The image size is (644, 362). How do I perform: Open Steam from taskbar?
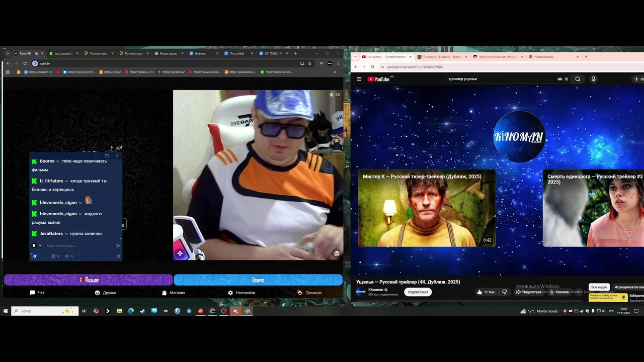tap(142, 311)
